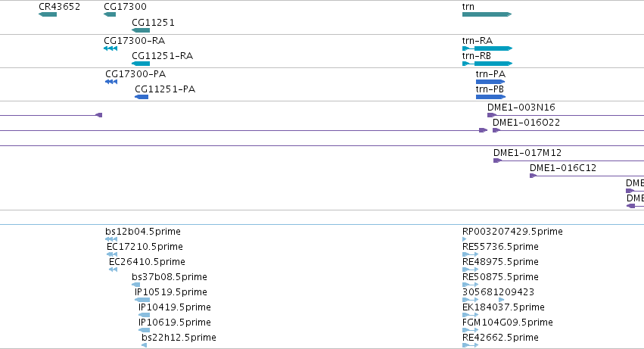
Task: Select the CG17300 gene glyph
Action: (x=110, y=14)
